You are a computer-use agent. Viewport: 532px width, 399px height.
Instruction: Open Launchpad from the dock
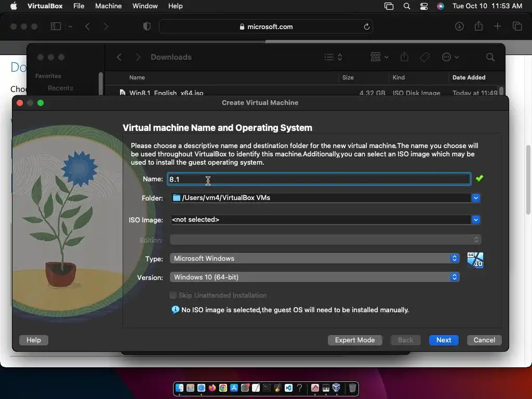[x=190, y=388]
